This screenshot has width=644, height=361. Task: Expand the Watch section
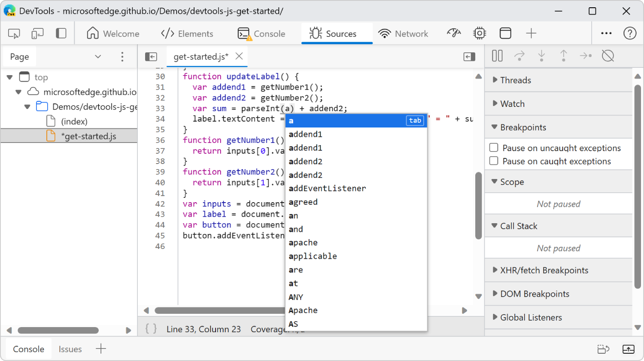point(494,103)
